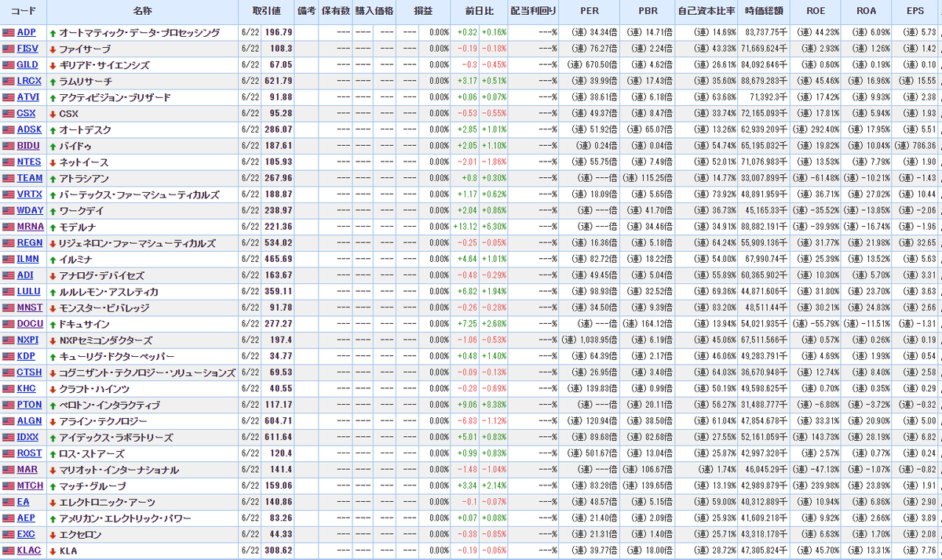Viewport: 942px width, 560px height.
Task: Click the 配当利回り column header
Action: pyautogui.click(x=533, y=12)
